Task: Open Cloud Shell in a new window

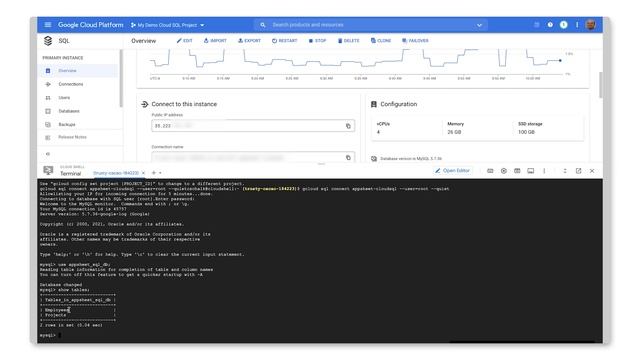Action: [578, 171]
